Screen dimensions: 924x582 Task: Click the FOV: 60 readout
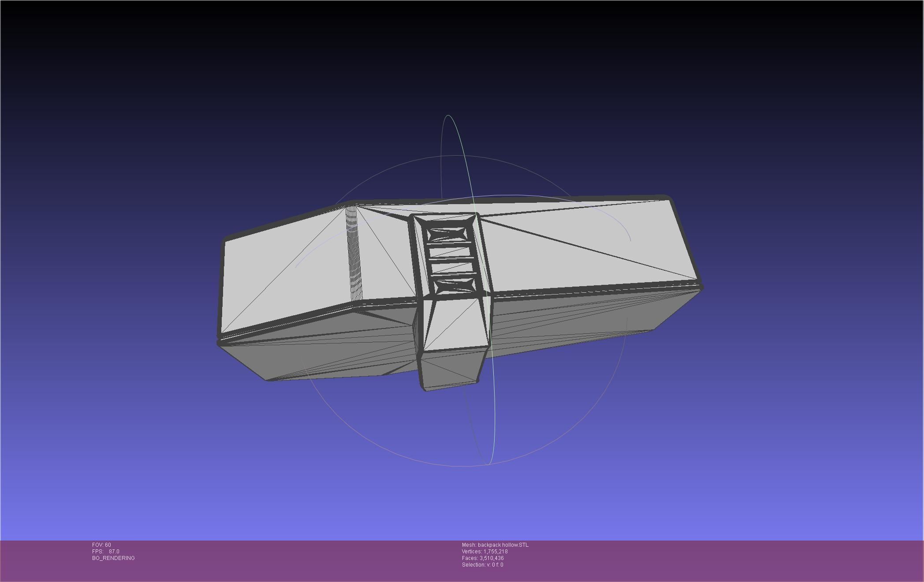point(101,545)
